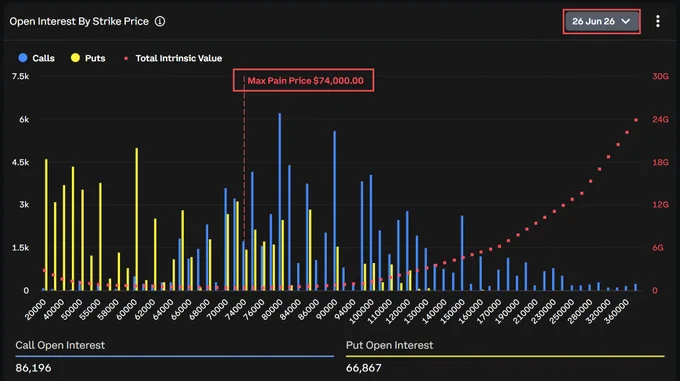Click the Put Open Interest label

(x=389, y=345)
